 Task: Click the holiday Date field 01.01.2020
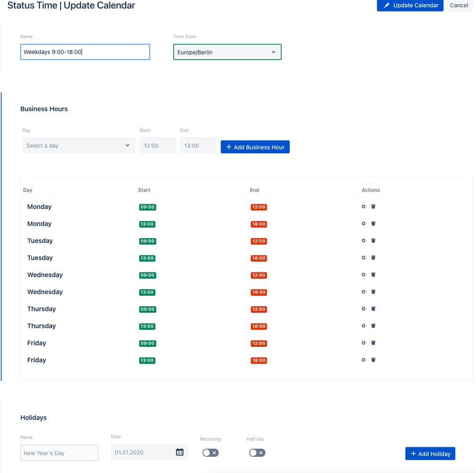(x=149, y=452)
